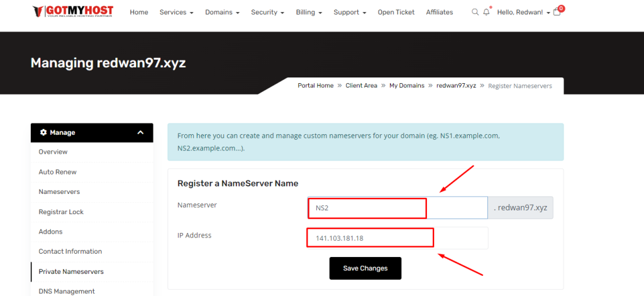Collapse the Manage sidebar panel chevron
The height and width of the screenshot is (296, 644).
[x=141, y=132]
